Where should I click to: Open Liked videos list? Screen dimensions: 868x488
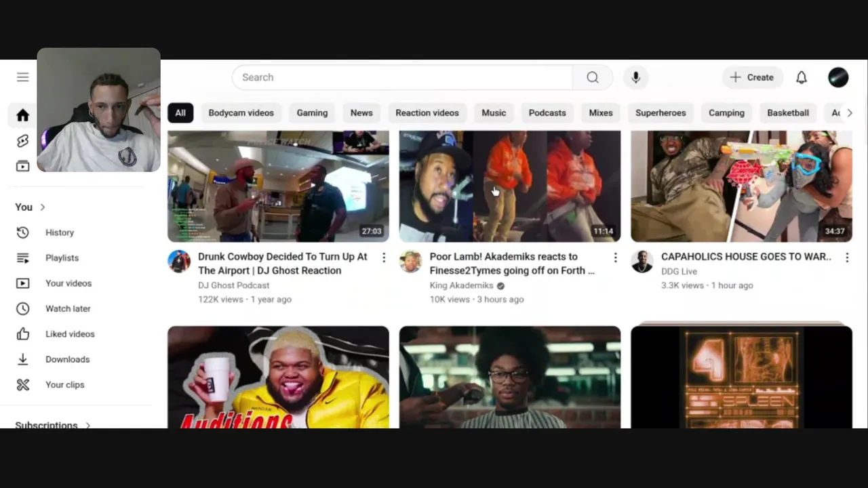(x=70, y=334)
